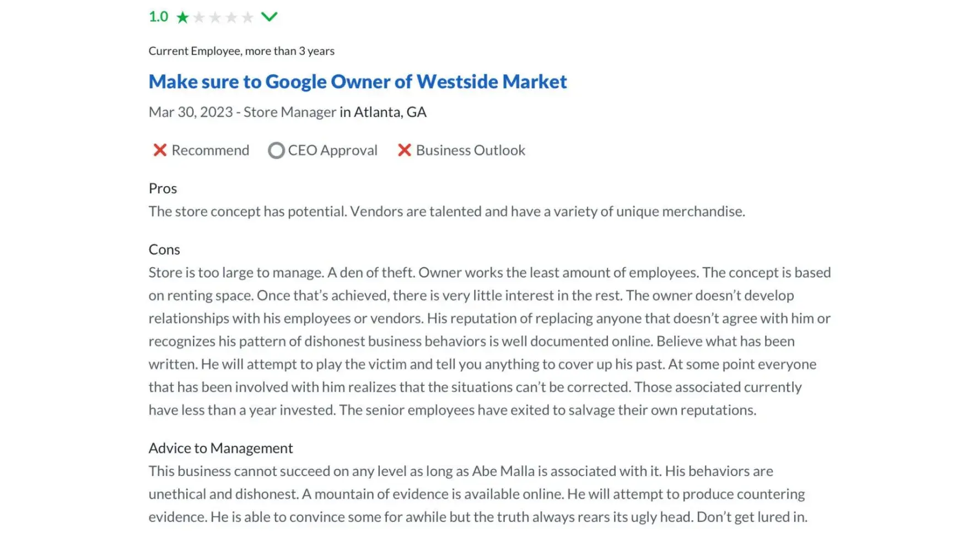Expand rating details with the green chevron
The width and height of the screenshot is (980, 551).
[x=269, y=17]
